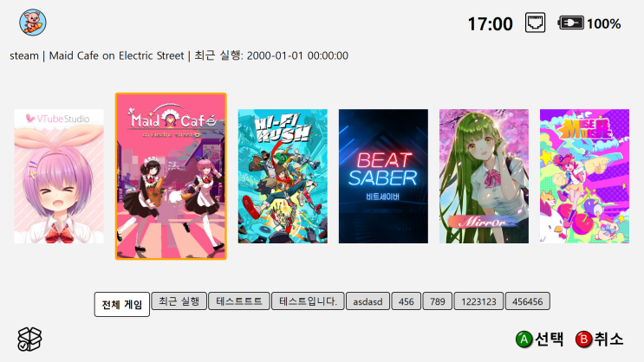Open the Beat Saber game cover

pos(383,176)
